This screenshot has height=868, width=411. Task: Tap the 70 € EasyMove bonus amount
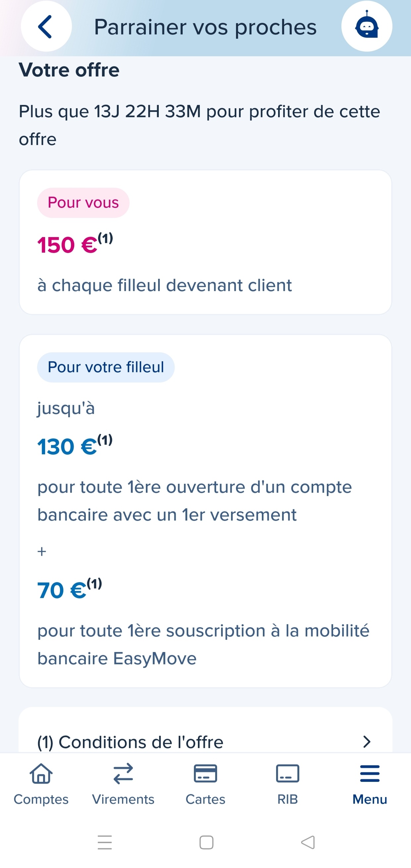pos(62,590)
